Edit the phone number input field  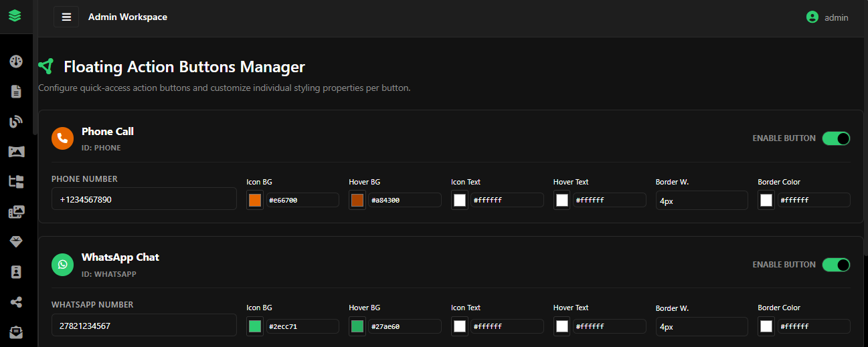[144, 199]
